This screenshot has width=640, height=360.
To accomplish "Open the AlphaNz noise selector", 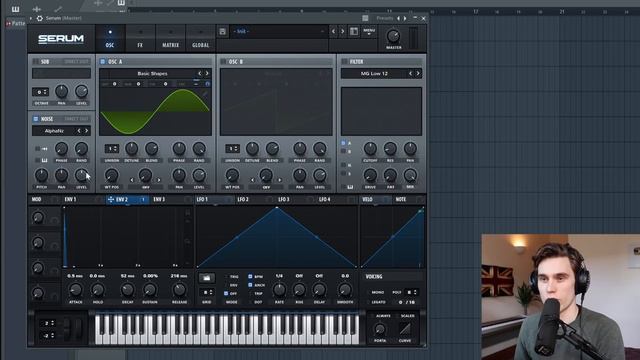I will tap(54, 131).
